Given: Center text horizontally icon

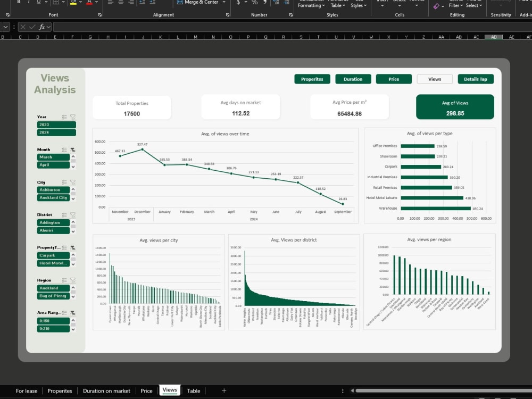Looking at the screenshot, I should 121,2.
